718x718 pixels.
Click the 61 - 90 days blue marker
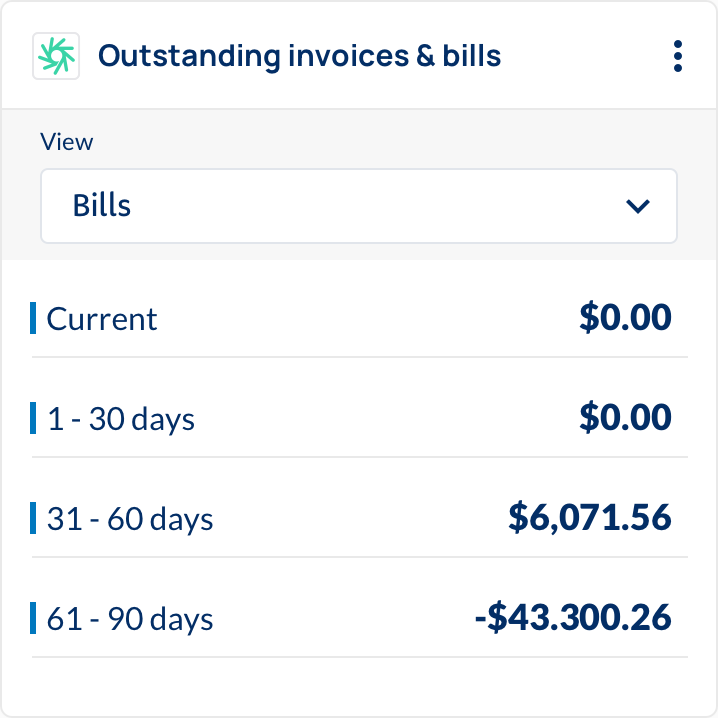pyautogui.click(x=33, y=618)
